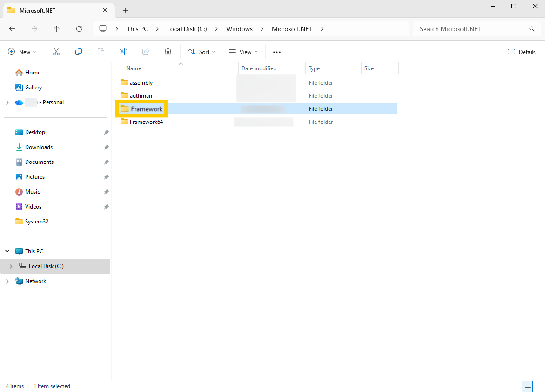
Task: Focus the Search Microsoft.NET field
Action: point(477,29)
